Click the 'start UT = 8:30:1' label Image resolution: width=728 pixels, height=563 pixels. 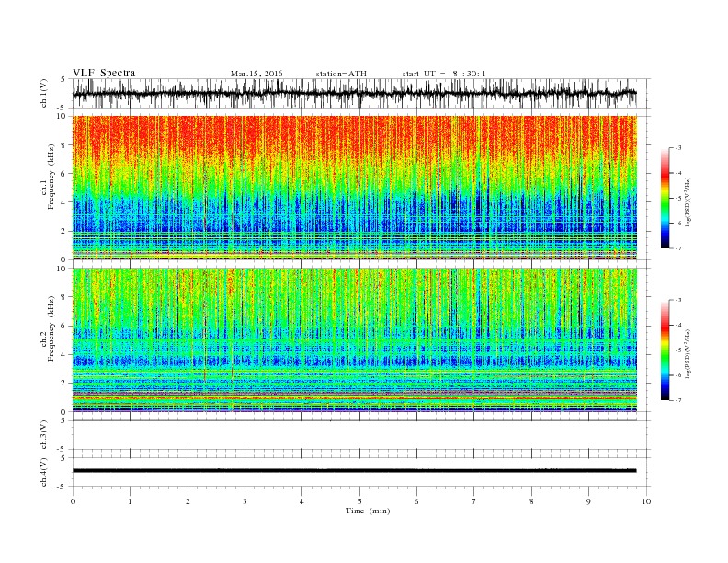click(444, 74)
